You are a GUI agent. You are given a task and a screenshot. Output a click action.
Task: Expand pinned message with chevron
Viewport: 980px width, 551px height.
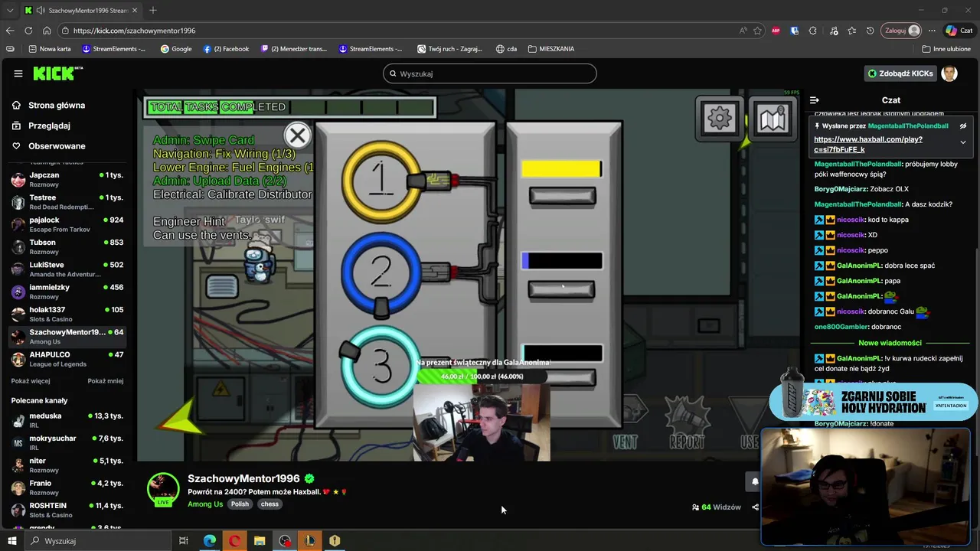[963, 142]
